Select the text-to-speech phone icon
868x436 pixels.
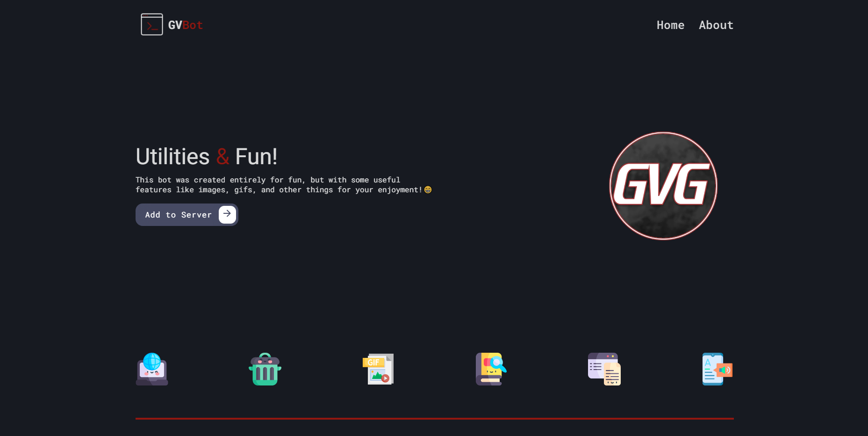tap(717, 369)
